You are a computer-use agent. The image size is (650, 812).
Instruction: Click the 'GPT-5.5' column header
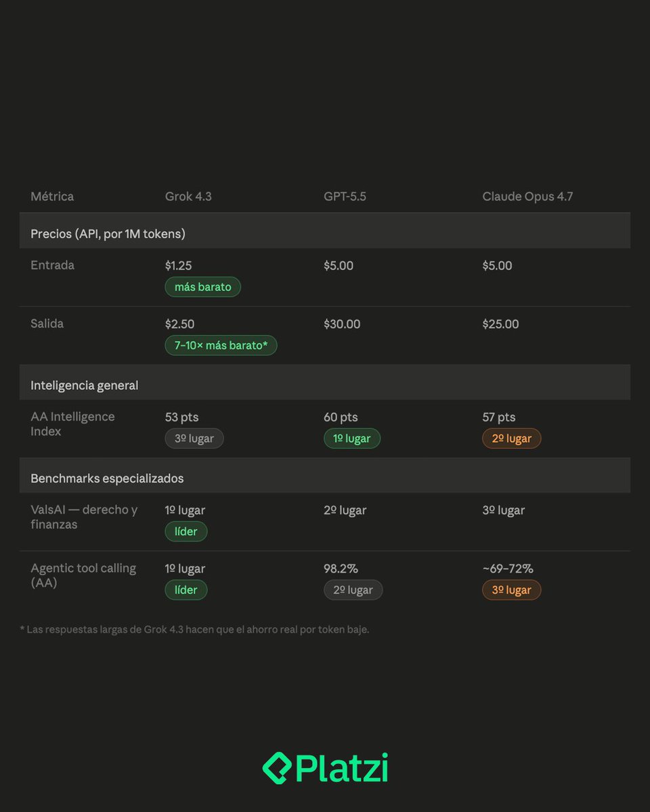[x=345, y=196]
